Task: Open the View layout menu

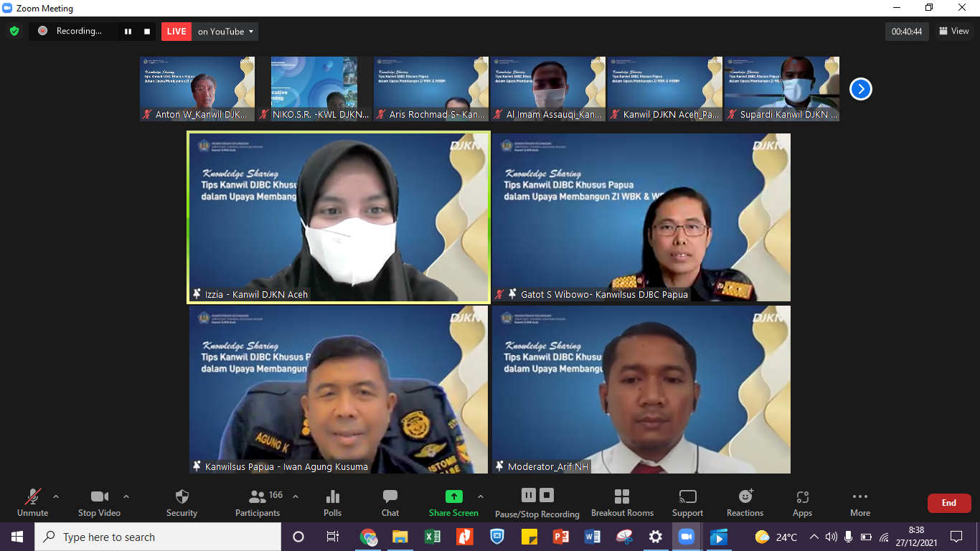Action: click(x=953, y=31)
